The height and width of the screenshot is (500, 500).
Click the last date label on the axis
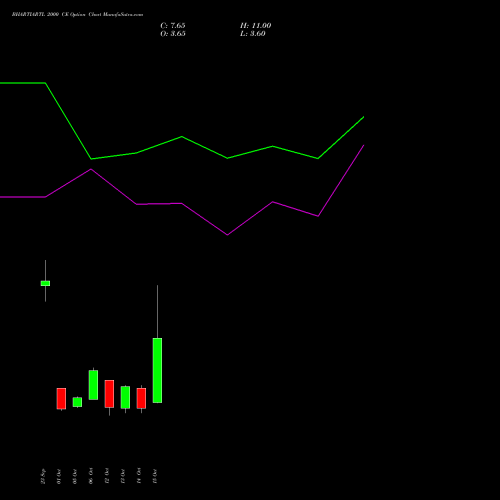tap(155, 476)
